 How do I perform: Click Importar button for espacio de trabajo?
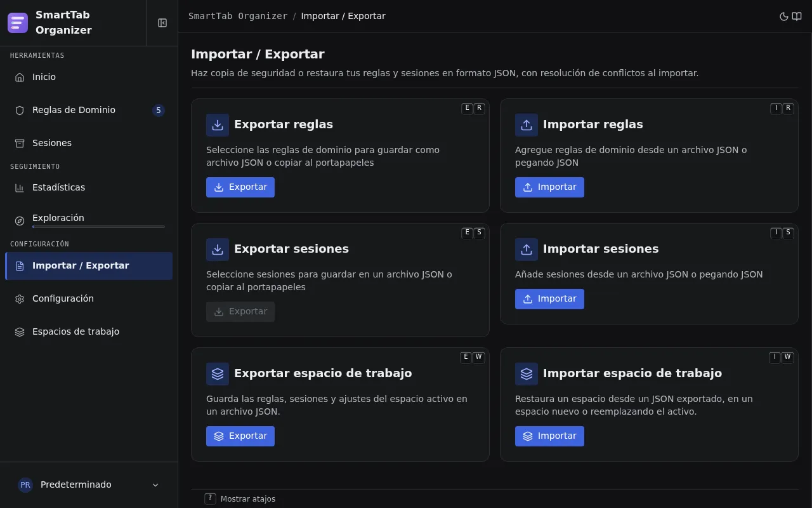(x=549, y=436)
